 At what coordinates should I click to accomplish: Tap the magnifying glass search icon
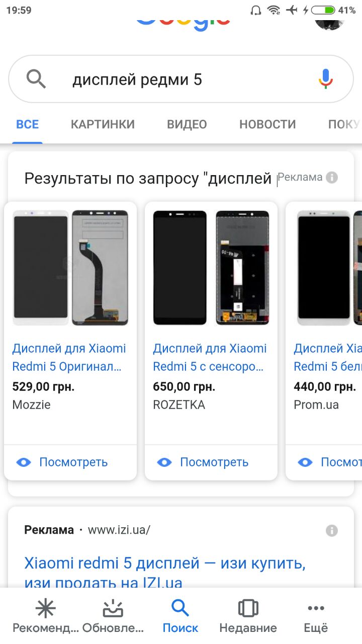tap(36, 79)
